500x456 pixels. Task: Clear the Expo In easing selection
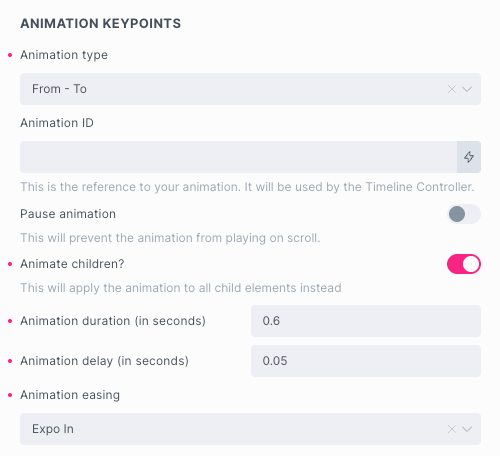[452, 429]
